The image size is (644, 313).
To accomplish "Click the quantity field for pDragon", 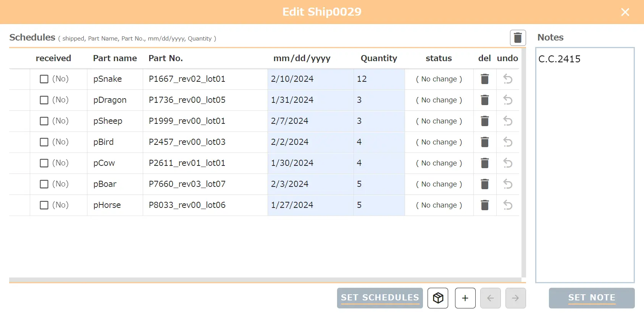I will [379, 100].
